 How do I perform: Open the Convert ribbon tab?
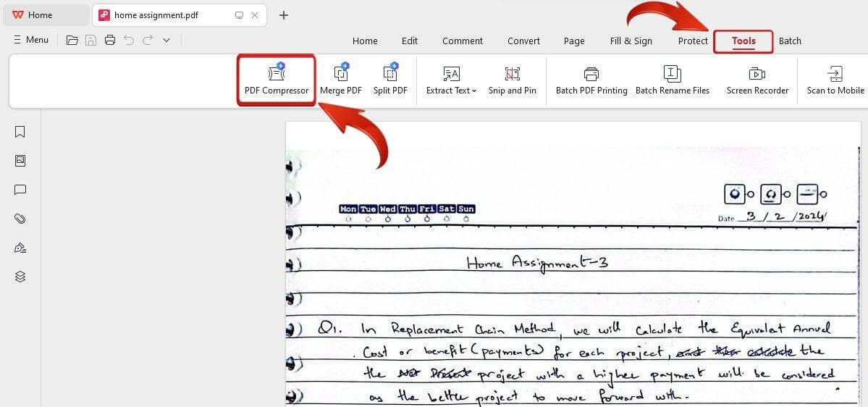(523, 41)
